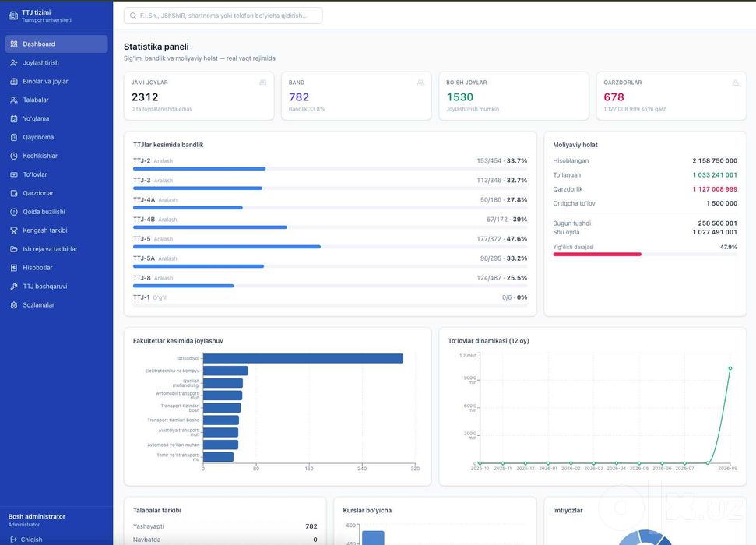Screen dimensions: 756x545
Task: Click the Chiqish logout arrow icon
Action: click(13, 540)
